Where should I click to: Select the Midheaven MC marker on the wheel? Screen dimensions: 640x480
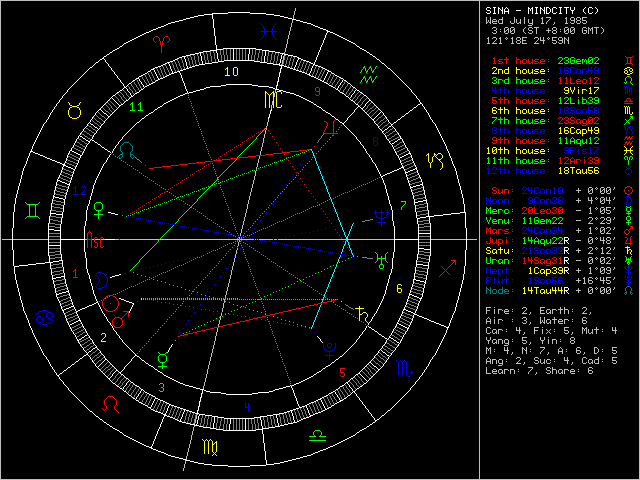coord(272,101)
